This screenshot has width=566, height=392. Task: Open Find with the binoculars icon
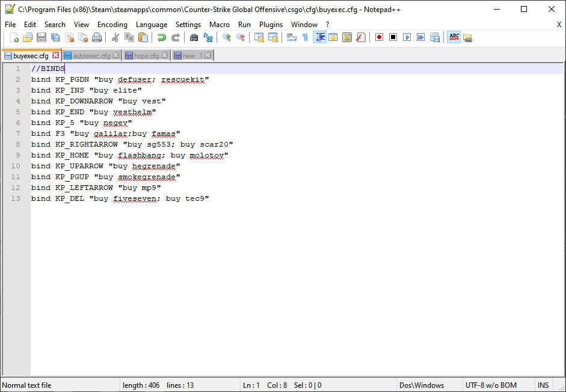[x=194, y=37]
